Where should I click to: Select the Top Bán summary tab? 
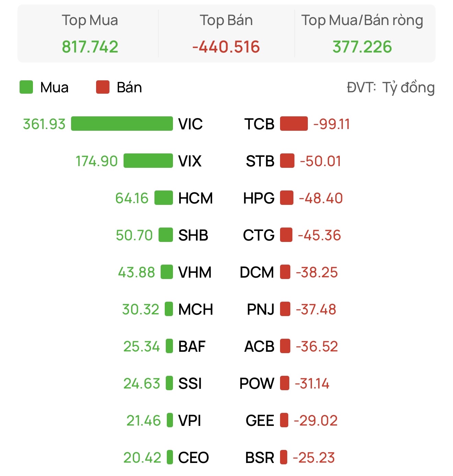pos(226,34)
